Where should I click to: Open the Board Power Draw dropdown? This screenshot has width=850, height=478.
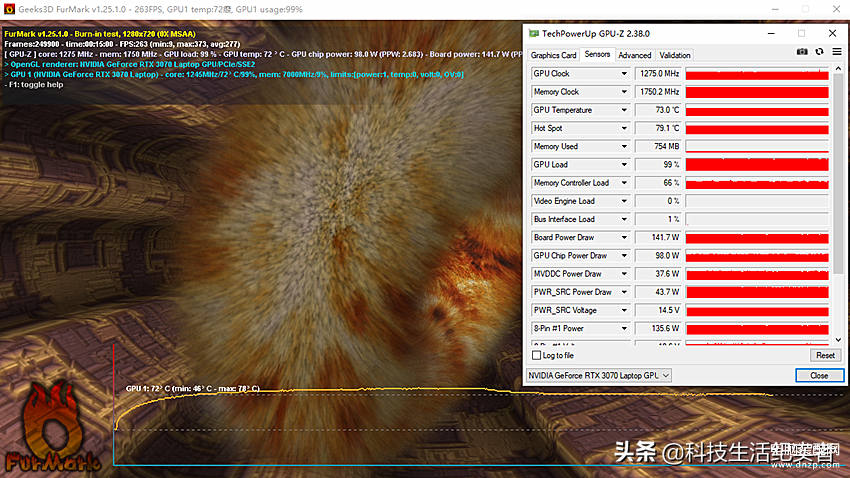pos(624,237)
